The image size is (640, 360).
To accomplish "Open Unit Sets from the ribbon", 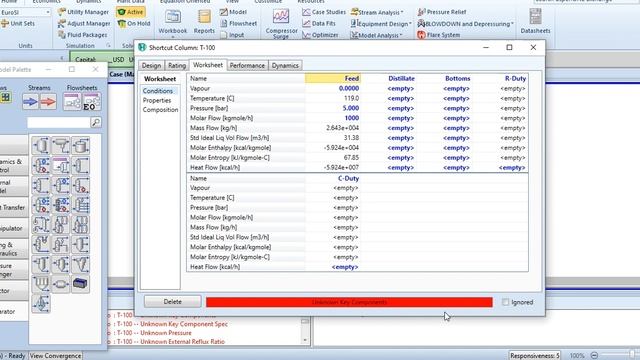I will coord(18,24).
